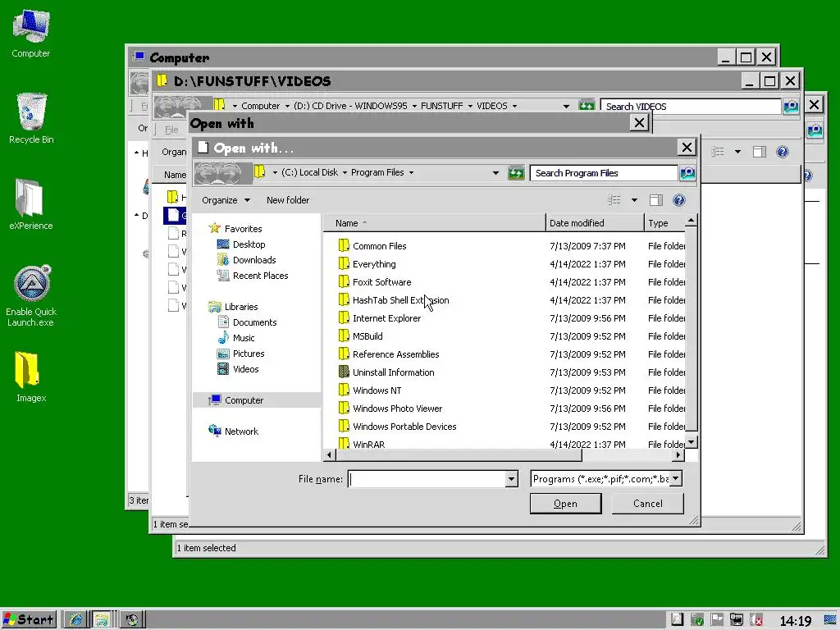Open the eXPerience desktop folder

click(x=30, y=204)
